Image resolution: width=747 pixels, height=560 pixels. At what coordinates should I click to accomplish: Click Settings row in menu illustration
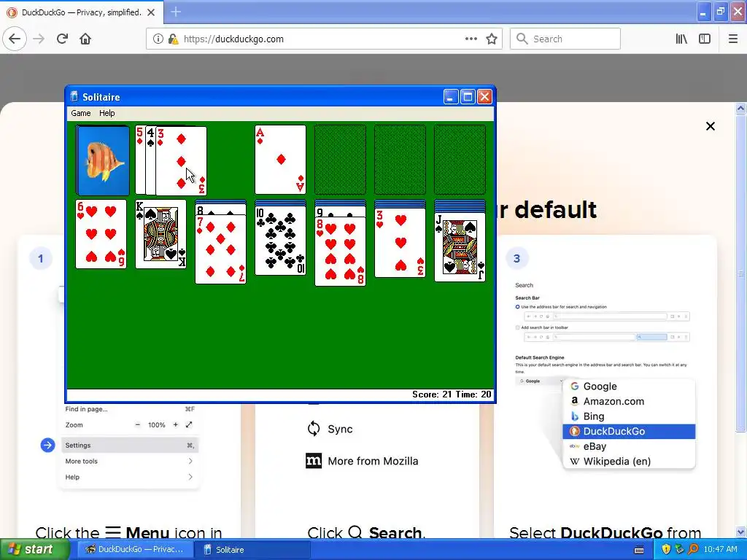tap(130, 446)
